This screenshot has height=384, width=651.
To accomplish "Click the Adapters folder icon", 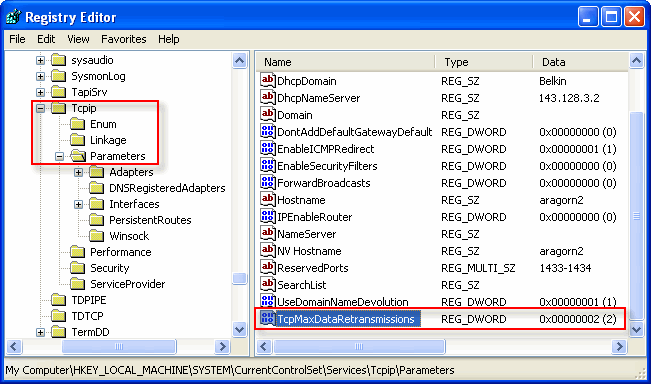I will click(x=97, y=172).
